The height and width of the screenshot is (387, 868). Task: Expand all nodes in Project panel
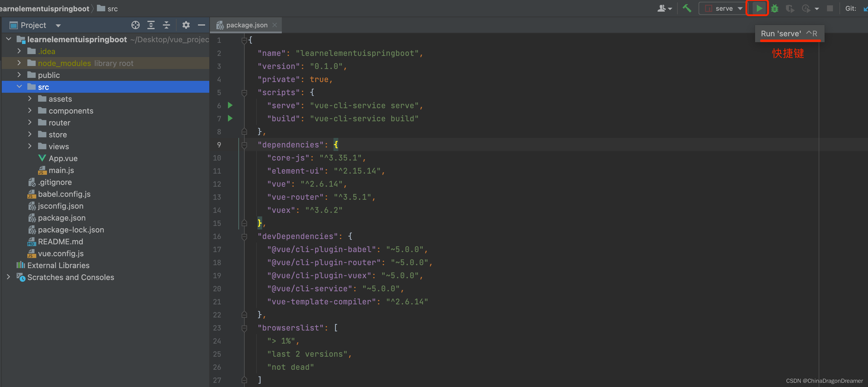pyautogui.click(x=151, y=25)
